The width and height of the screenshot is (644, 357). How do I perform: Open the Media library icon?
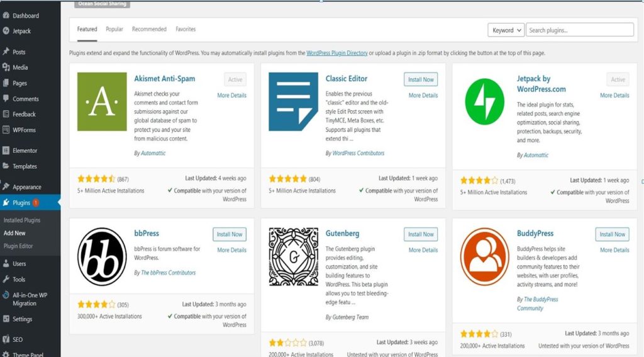[6, 67]
